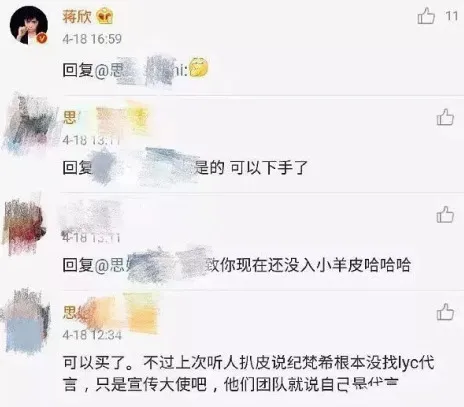The height and width of the screenshot is (407, 464).
Task: Like the comment mentioning 小羊皮哈哈哈
Action: (x=445, y=214)
